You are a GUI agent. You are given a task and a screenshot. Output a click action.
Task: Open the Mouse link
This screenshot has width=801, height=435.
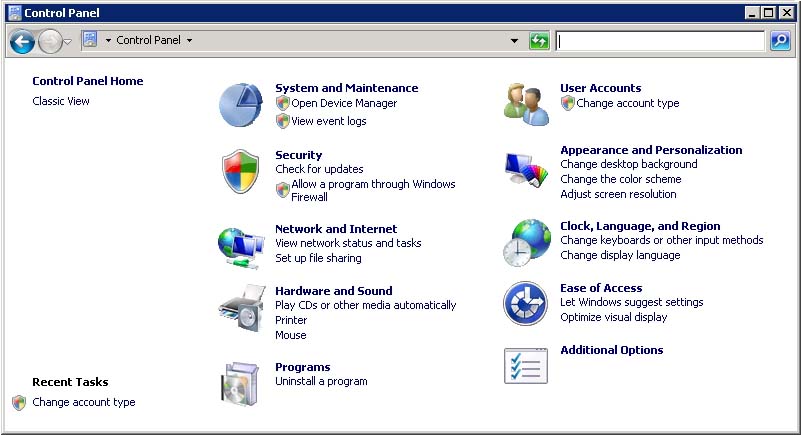pyautogui.click(x=291, y=335)
